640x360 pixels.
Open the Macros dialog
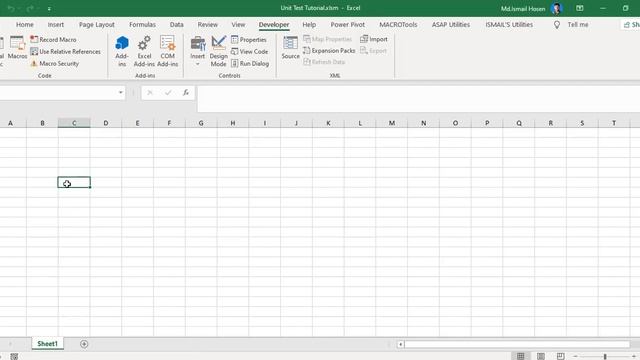[x=17, y=48]
